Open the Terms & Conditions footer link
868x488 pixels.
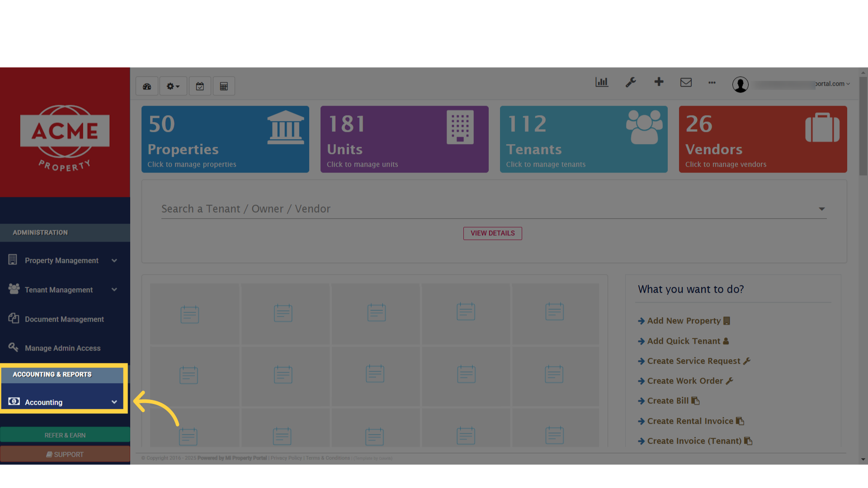click(x=328, y=458)
